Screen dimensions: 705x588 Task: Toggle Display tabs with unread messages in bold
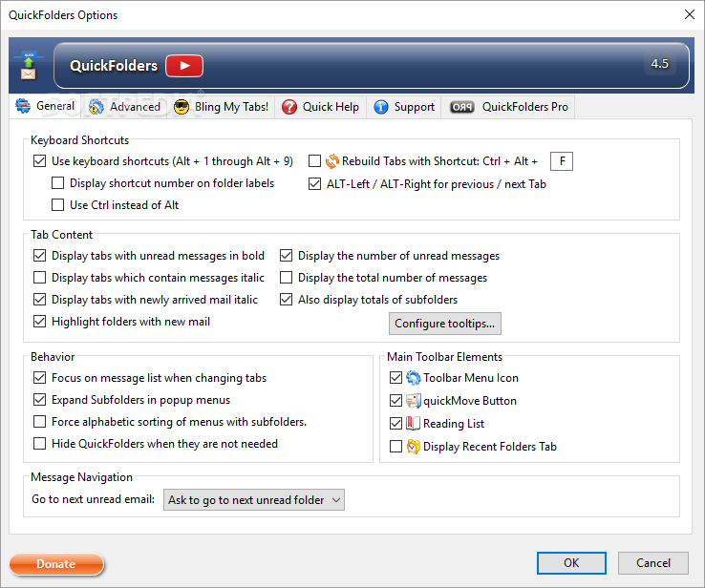[39, 256]
